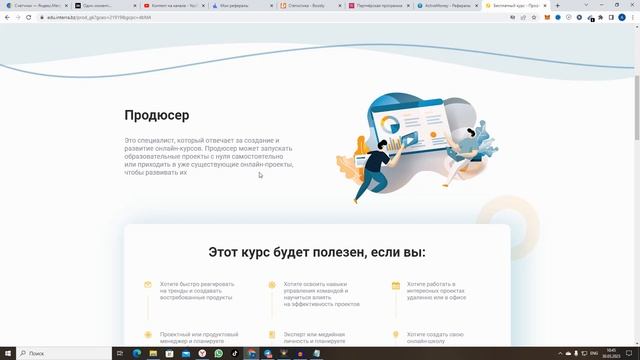Click text 'Хотите быстро реагировать на тренды'
The image size is (640, 360).
(x=197, y=291)
